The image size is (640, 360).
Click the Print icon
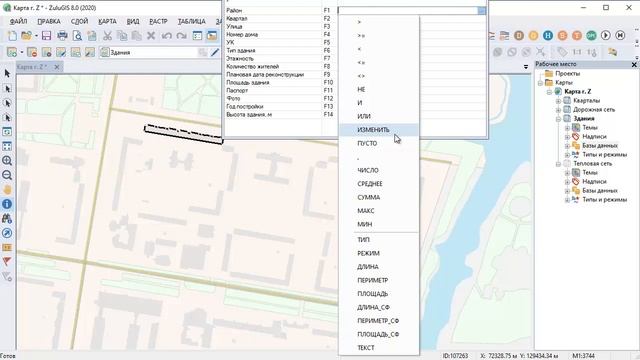[x=62, y=36]
